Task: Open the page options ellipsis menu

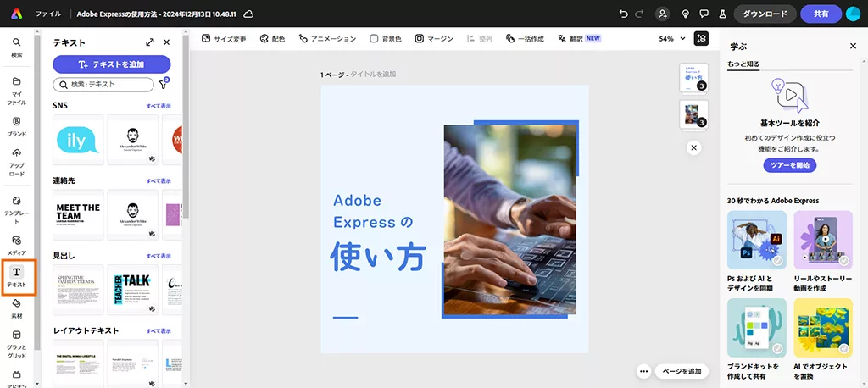Action: click(x=643, y=371)
